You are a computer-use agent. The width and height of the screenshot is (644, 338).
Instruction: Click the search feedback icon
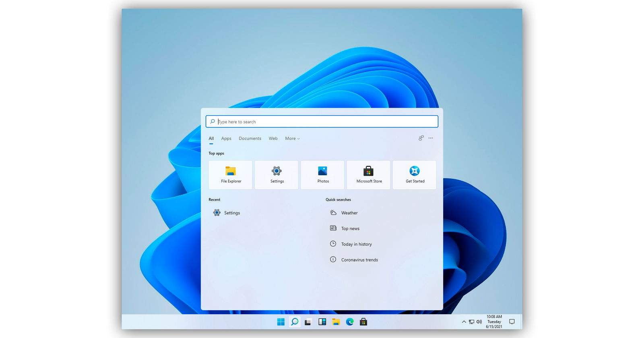pyautogui.click(x=421, y=138)
